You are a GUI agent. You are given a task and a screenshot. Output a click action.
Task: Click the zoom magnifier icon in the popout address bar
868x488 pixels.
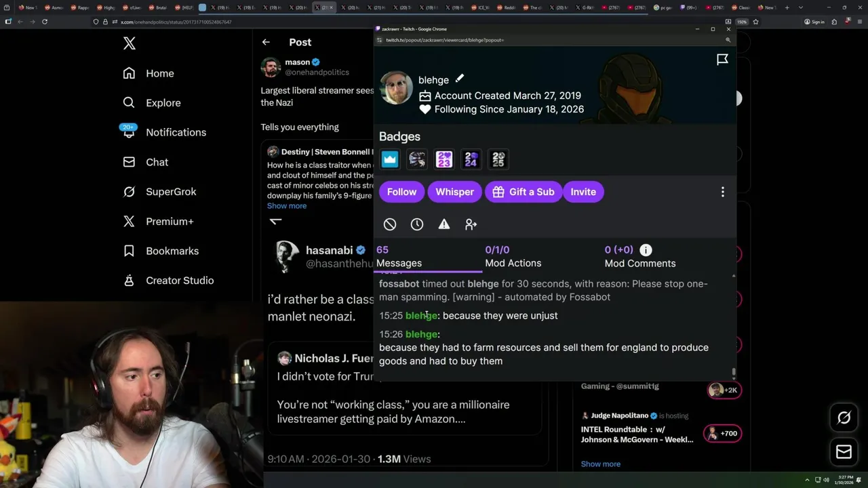728,40
